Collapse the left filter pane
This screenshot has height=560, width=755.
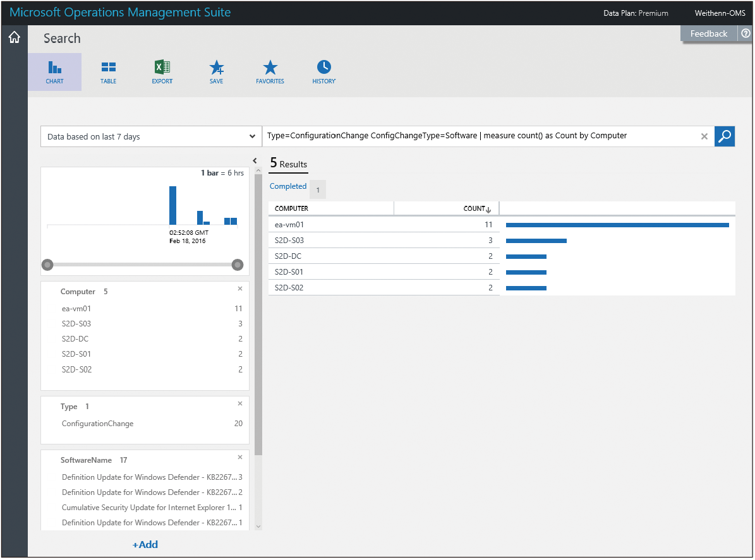point(255,161)
